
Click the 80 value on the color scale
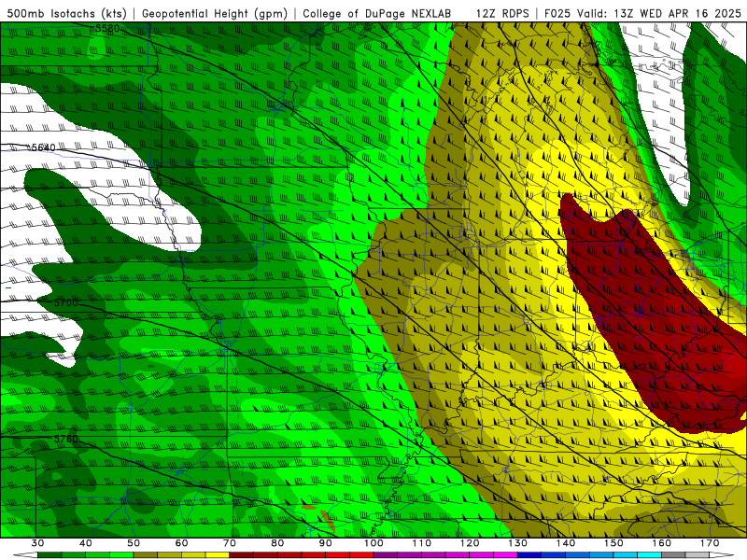point(277,543)
